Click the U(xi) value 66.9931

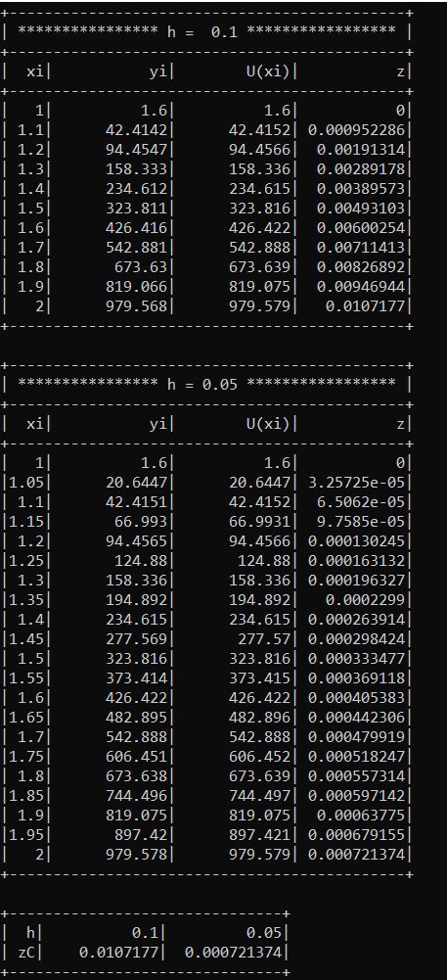click(x=260, y=521)
